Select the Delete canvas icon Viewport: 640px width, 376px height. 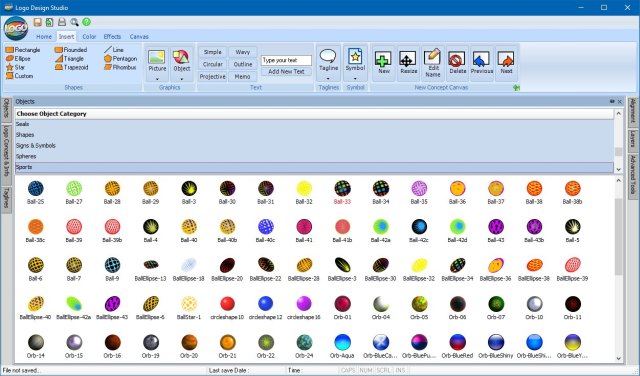(457, 63)
